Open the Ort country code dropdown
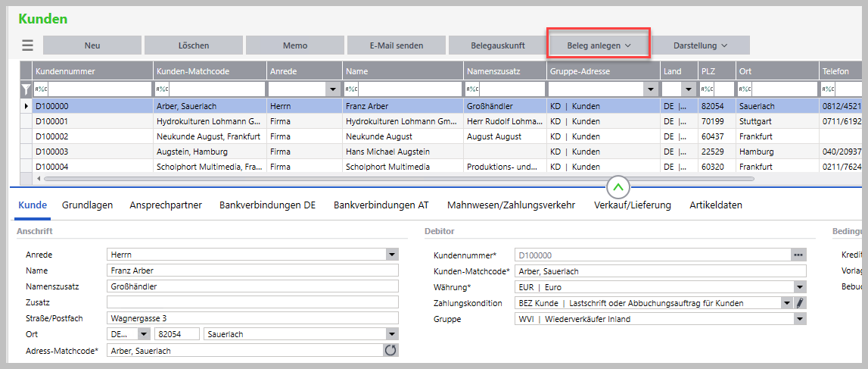 [144, 334]
